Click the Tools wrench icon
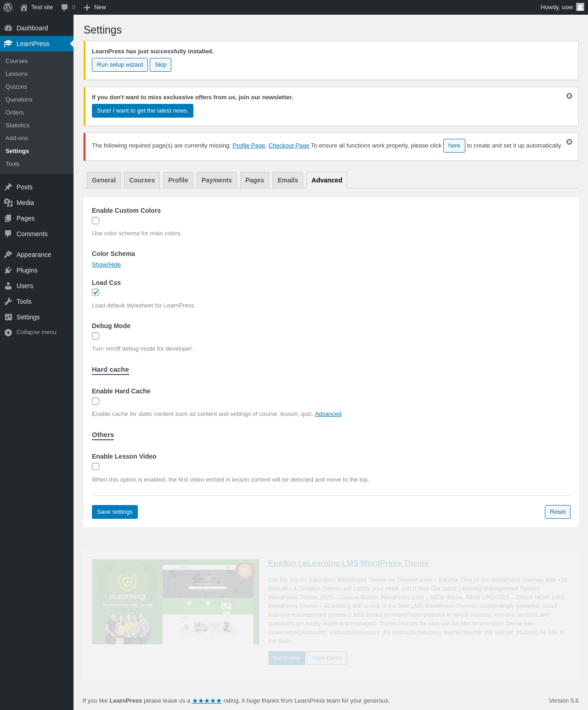 (8, 301)
